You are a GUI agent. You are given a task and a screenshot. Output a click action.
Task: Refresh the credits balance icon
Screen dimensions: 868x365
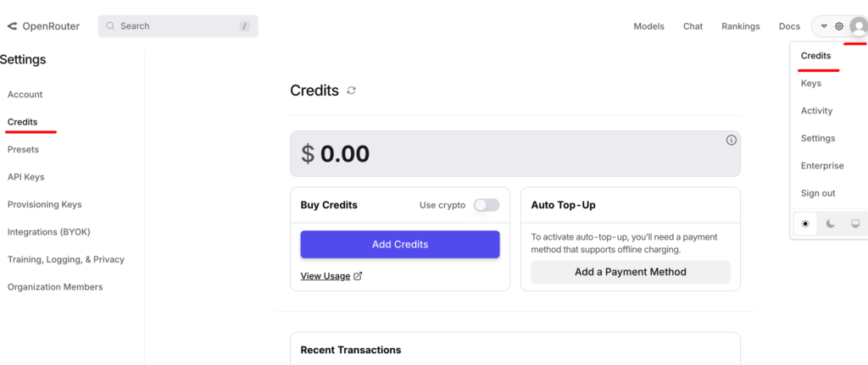[x=351, y=91]
